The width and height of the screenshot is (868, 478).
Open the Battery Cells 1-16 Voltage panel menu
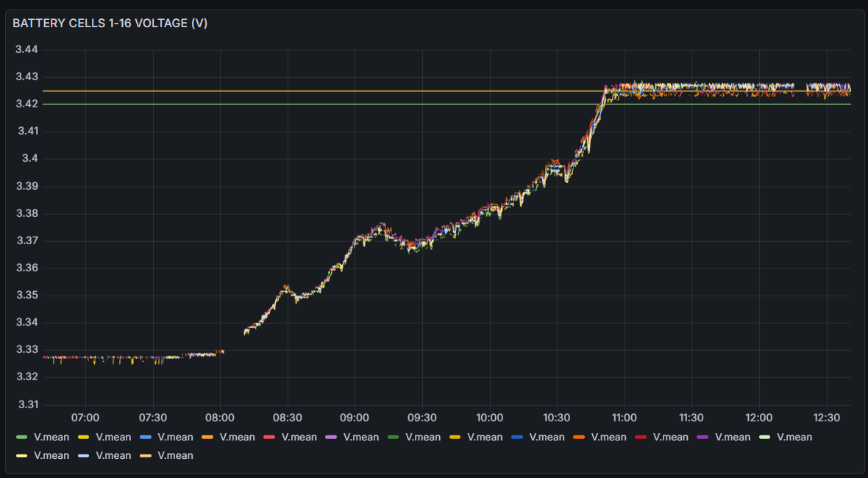click(110, 24)
